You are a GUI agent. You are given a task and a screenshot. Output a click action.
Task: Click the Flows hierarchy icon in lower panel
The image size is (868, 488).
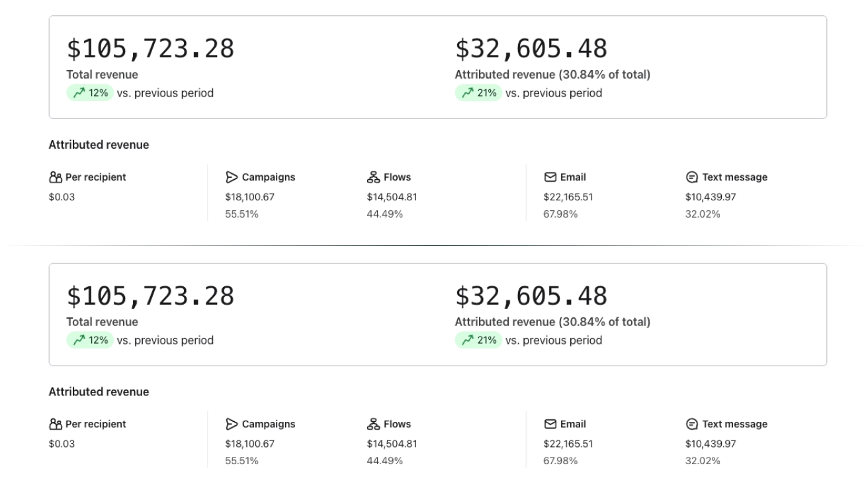click(373, 425)
